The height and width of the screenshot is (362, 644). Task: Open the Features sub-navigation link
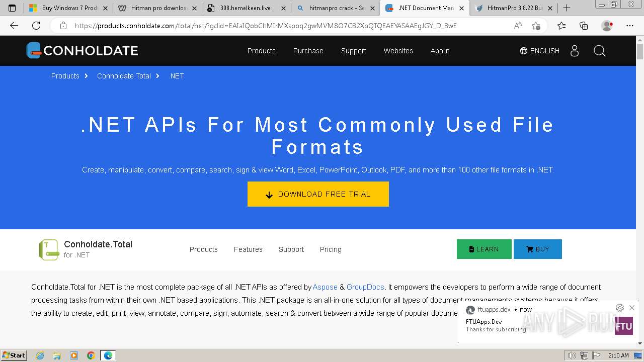[248, 249]
